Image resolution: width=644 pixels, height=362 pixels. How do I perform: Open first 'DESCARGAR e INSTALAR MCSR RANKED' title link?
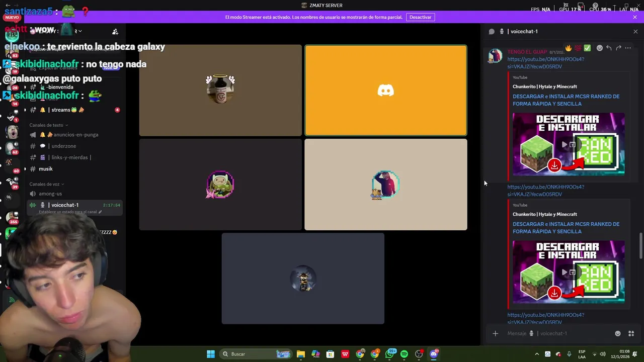(566, 100)
